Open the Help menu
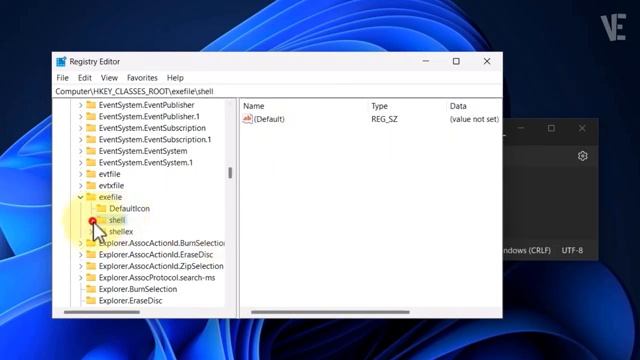Screen dimensions: 640x360 [x=175, y=78]
